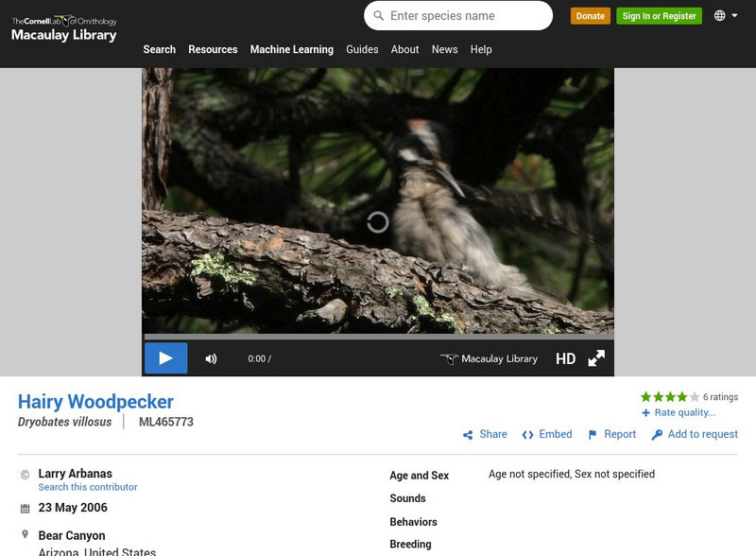Click the Macaulay Library player watermark link
The width and height of the screenshot is (756, 556).
point(489,358)
